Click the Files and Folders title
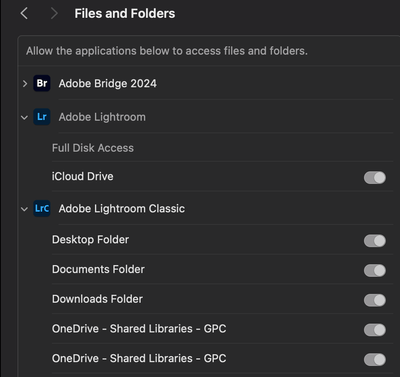This screenshot has width=400, height=377. pyautogui.click(x=125, y=14)
